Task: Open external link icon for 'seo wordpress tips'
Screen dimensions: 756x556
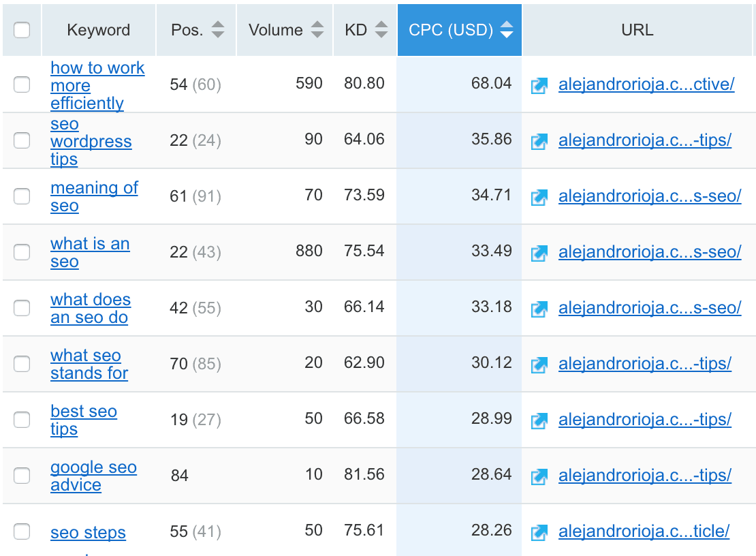Action: point(539,142)
